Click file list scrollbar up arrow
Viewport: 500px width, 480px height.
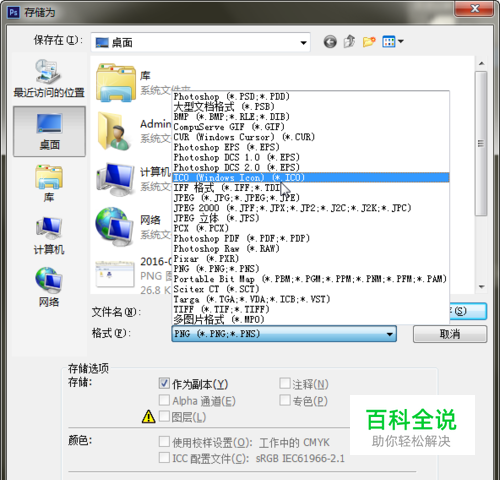pos(481,63)
